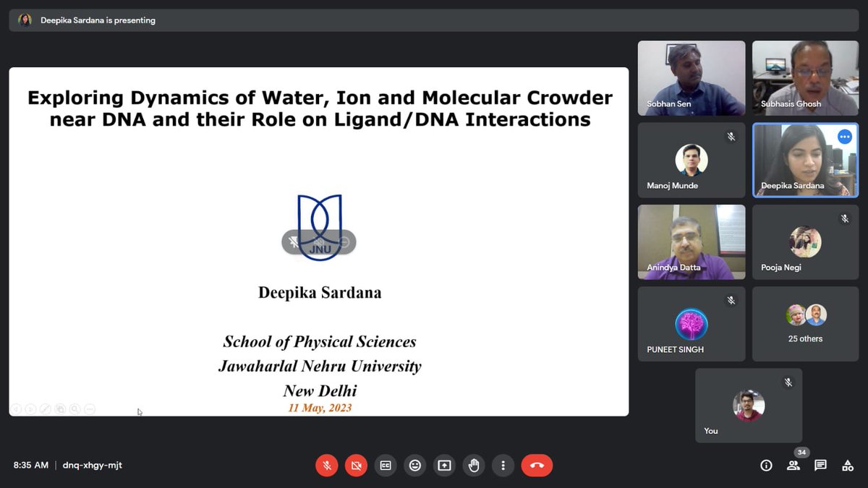The width and height of the screenshot is (868, 488).
Task: Open options on Deepika Sardana's tile
Action: (844, 137)
